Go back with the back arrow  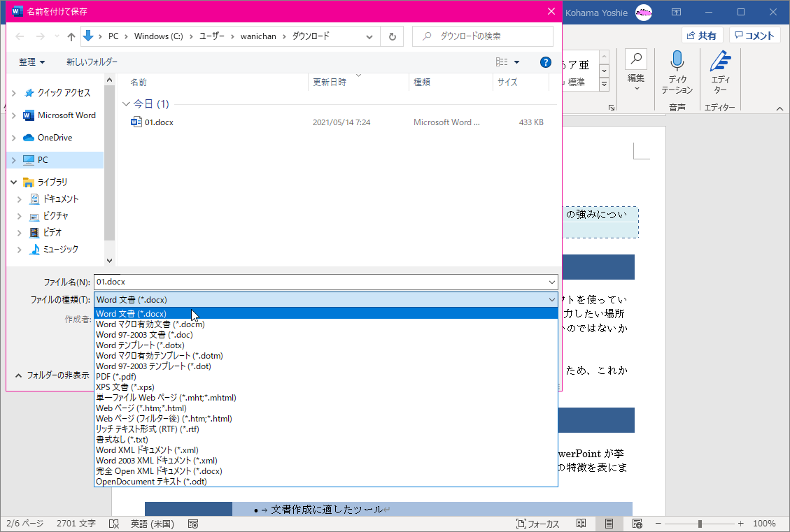(x=20, y=36)
